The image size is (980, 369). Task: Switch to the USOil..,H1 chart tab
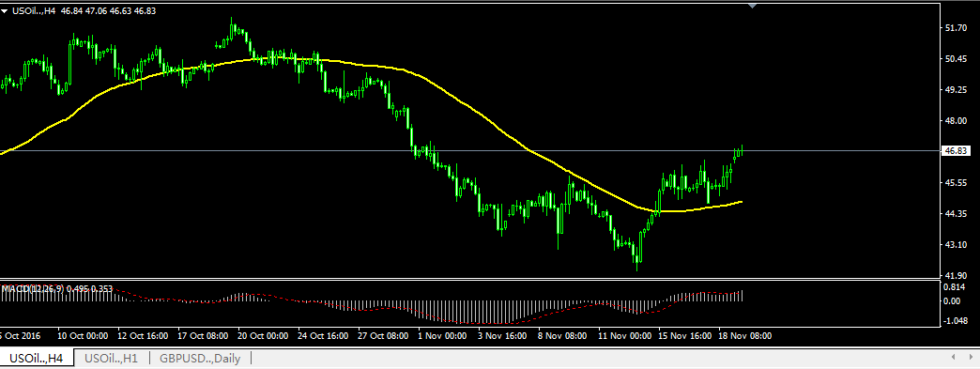(112, 359)
